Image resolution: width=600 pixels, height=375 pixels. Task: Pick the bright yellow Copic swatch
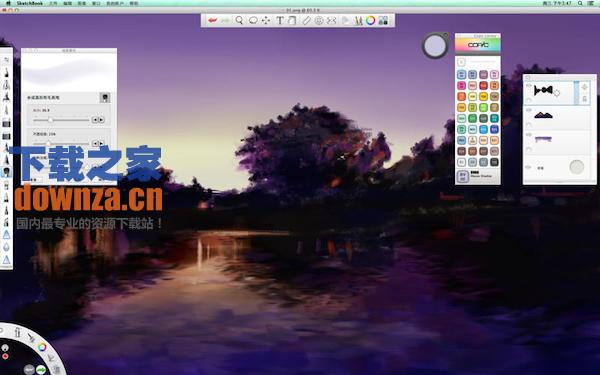coord(483,96)
